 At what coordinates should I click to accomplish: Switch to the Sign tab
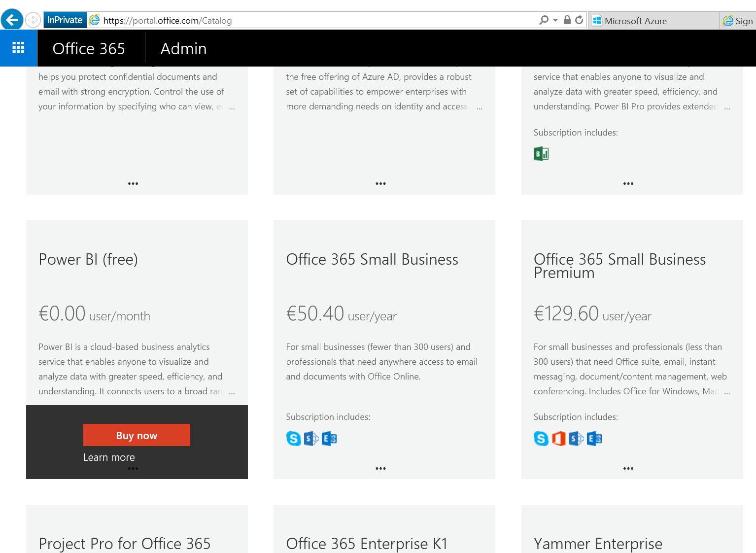[x=738, y=21]
